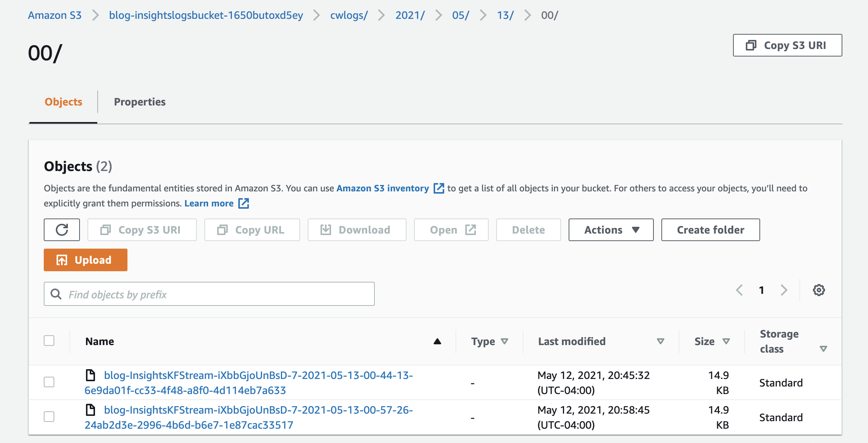Screen dimensions: 868x443
Task: Go to previous page arrow
Action: [x=739, y=290]
